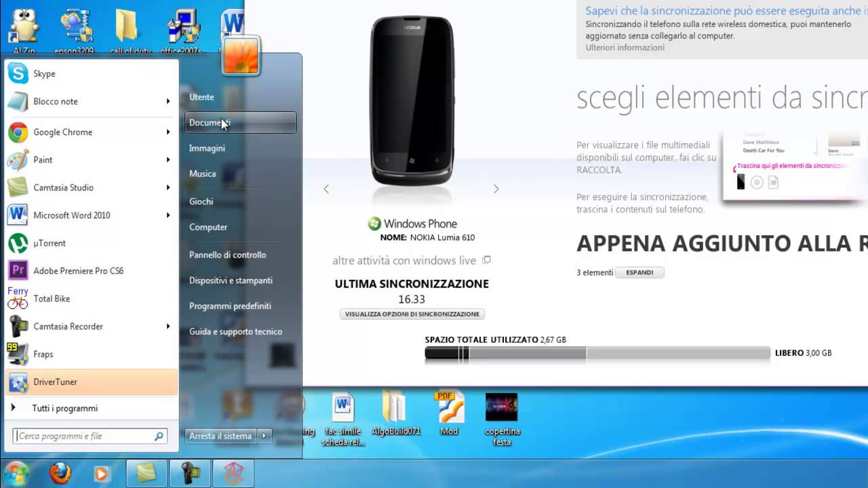Viewport: 868px width, 488px height.
Task: Select the Mod PDF desktop file
Action: (449, 414)
